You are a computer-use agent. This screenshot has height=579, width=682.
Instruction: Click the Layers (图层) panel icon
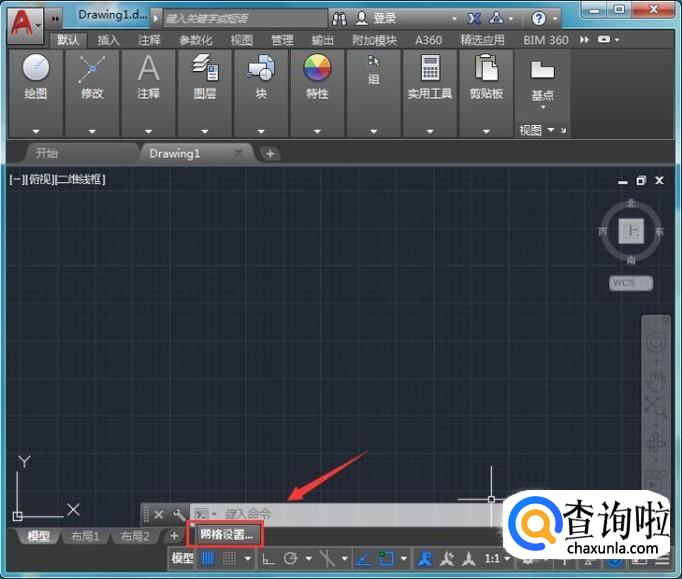(x=205, y=67)
